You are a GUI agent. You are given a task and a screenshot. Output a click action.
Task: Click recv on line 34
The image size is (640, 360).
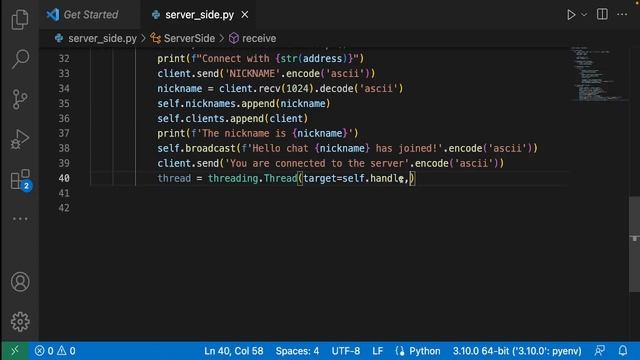tap(269, 89)
